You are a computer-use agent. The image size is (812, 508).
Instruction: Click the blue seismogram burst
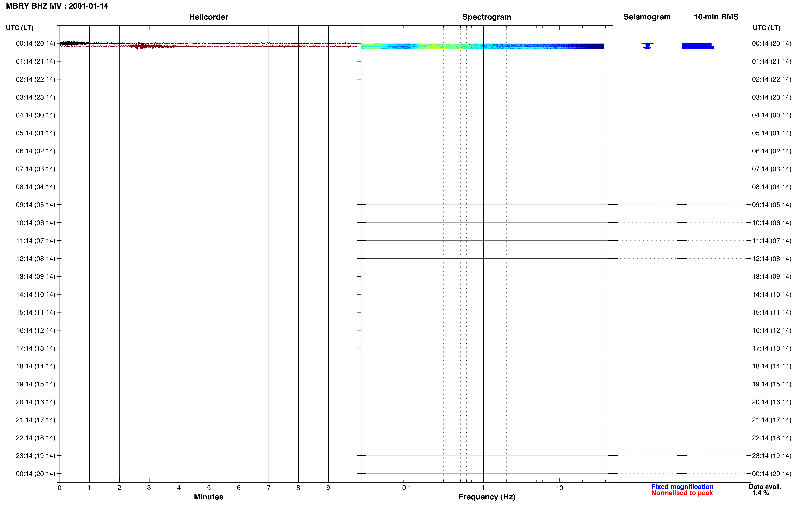(647, 46)
